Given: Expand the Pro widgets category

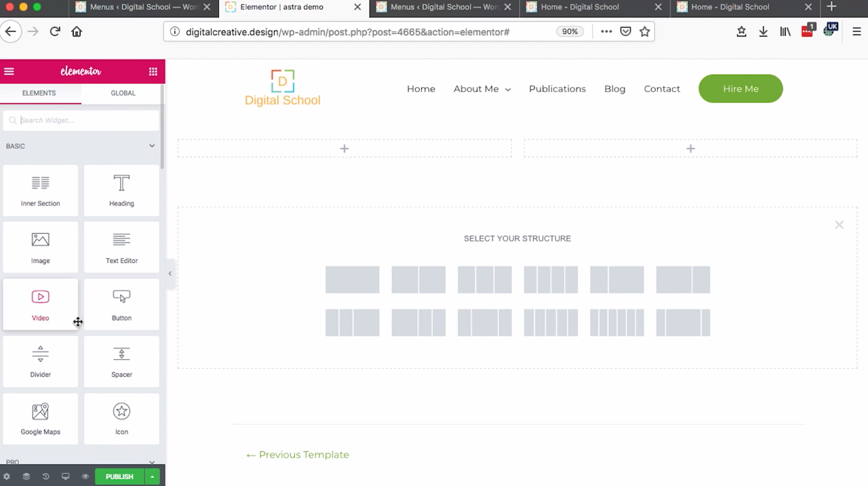Looking at the screenshot, I should coord(152,462).
